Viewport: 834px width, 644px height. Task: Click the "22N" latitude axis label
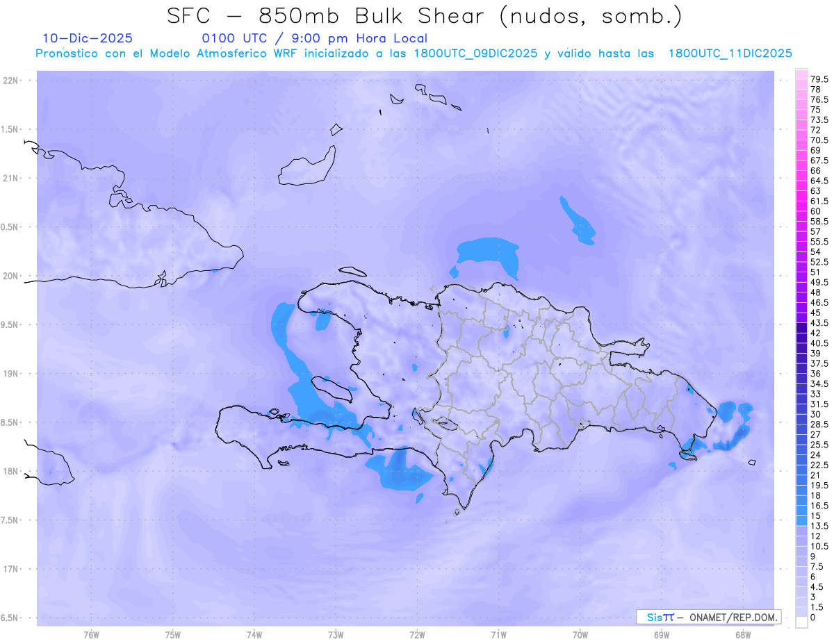click(10, 80)
